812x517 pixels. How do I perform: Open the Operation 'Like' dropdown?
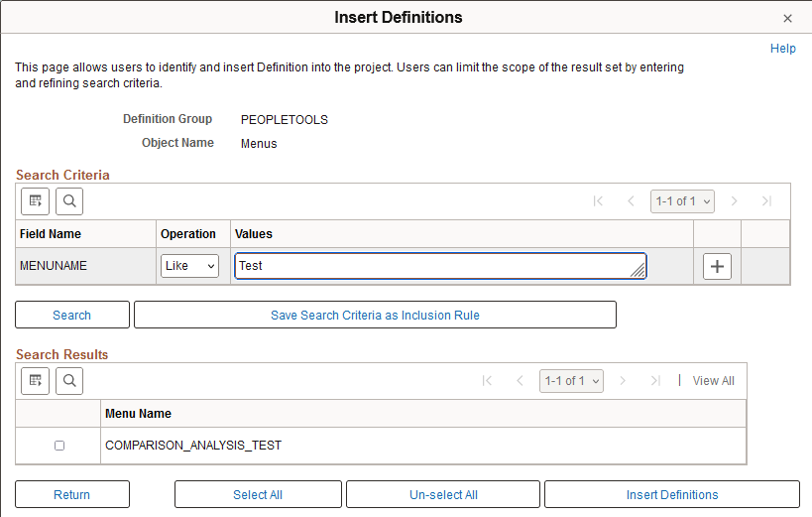[x=189, y=266]
